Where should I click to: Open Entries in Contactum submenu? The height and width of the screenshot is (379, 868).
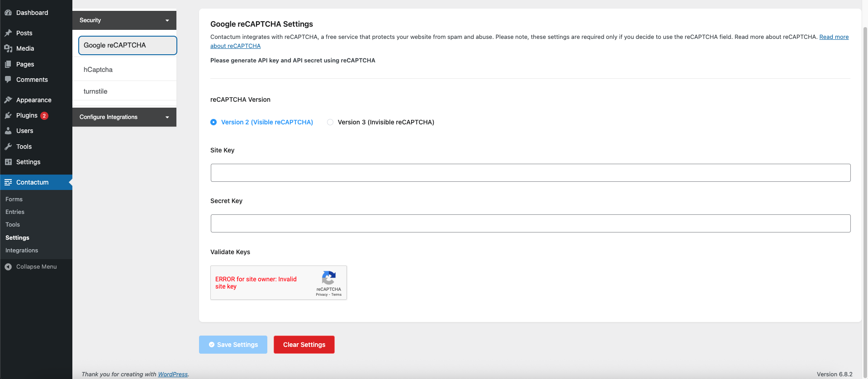click(15, 212)
